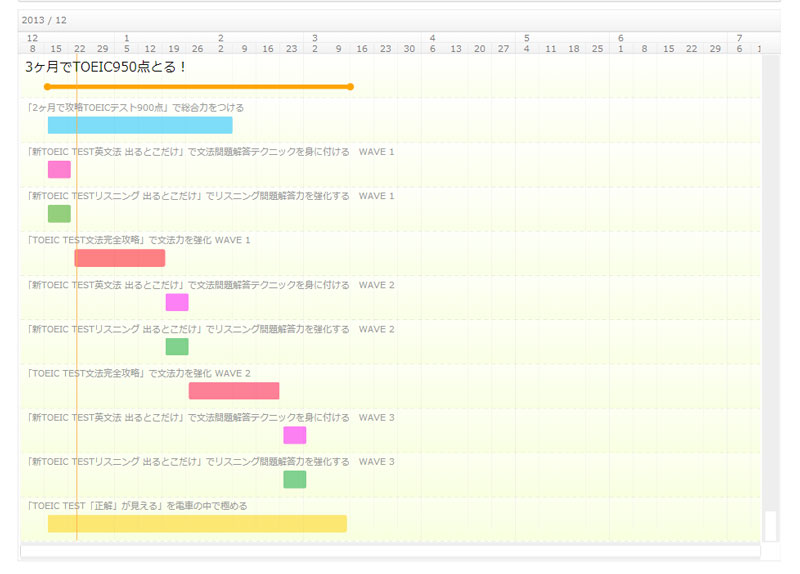The width and height of the screenshot is (800, 574).
Task: Click the red 文法完全攻略 WAVE 1 bar
Action: [x=120, y=258]
